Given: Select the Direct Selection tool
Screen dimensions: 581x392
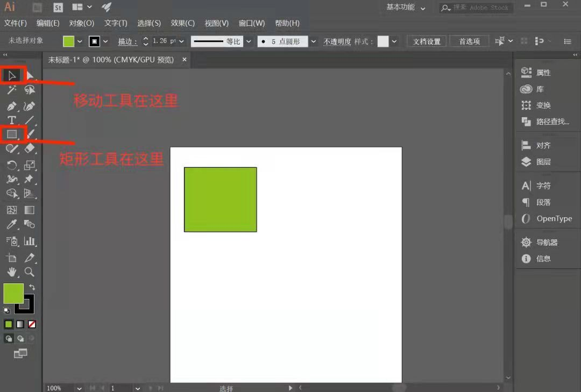Looking at the screenshot, I should click(x=30, y=76).
